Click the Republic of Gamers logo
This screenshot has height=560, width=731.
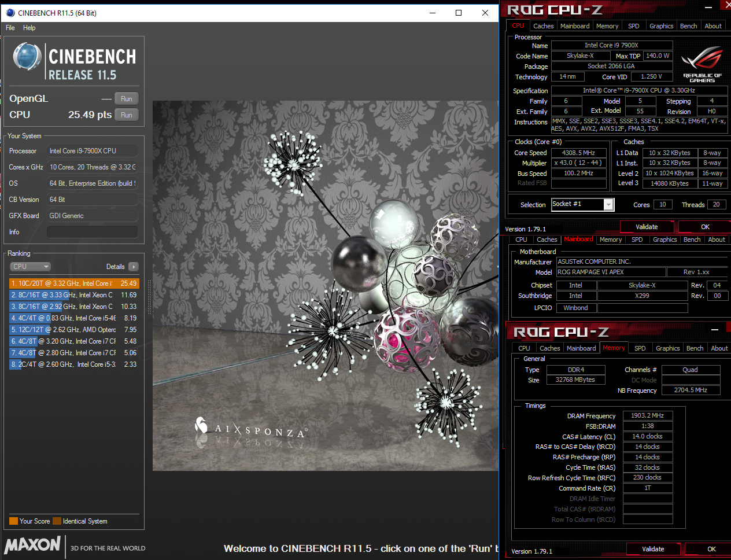pos(702,65)
